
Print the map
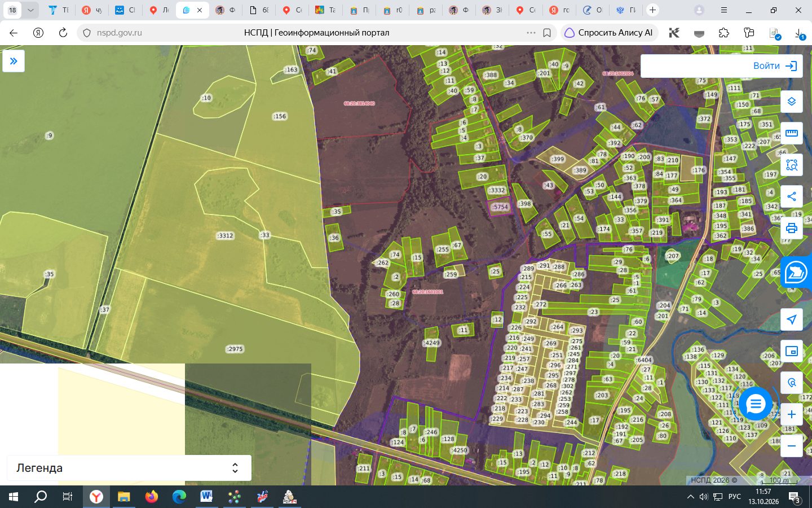click(x=791, y=228)
